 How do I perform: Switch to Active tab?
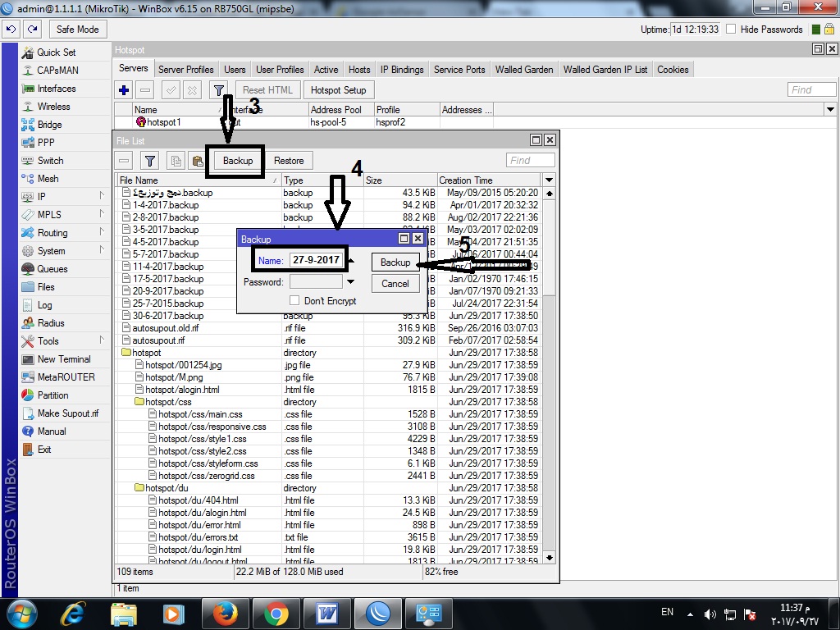click(x=326, y=70)
